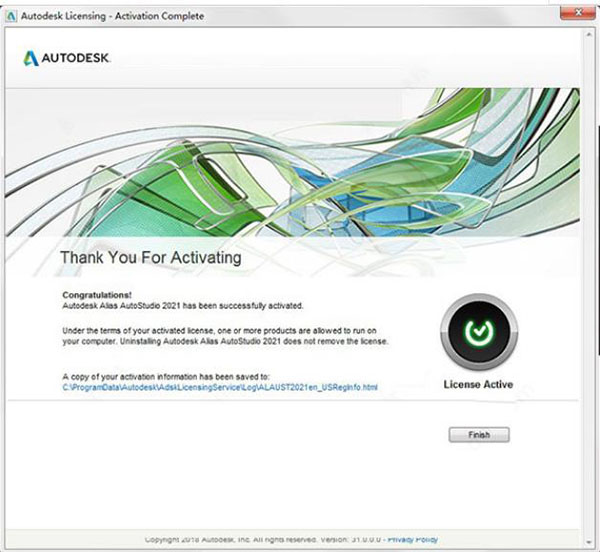
Task: Click the 'has been successfully activated' line
Action: tap(183, 306)
